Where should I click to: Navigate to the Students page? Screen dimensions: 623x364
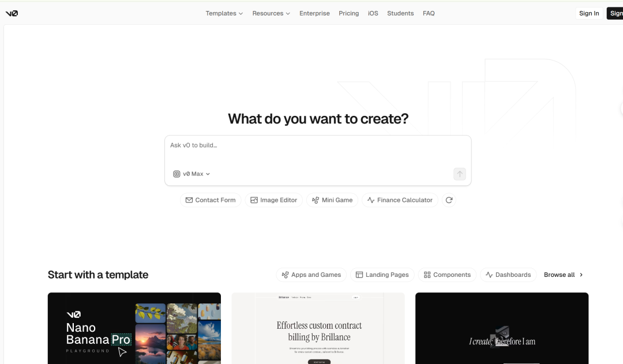tap(400, 13)
